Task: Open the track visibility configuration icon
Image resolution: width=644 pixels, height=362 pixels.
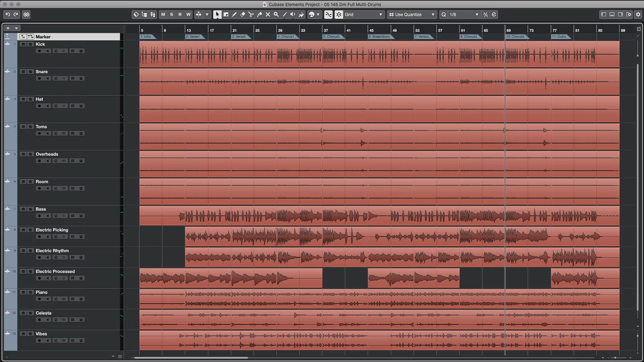Action: point(144,14)
